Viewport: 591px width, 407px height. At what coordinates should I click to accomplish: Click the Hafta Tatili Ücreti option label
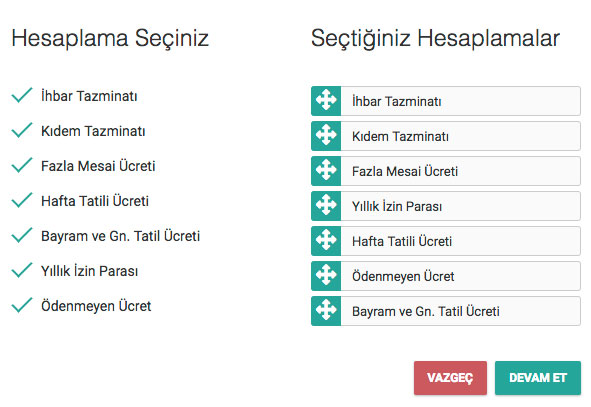(x=95, y=201)
